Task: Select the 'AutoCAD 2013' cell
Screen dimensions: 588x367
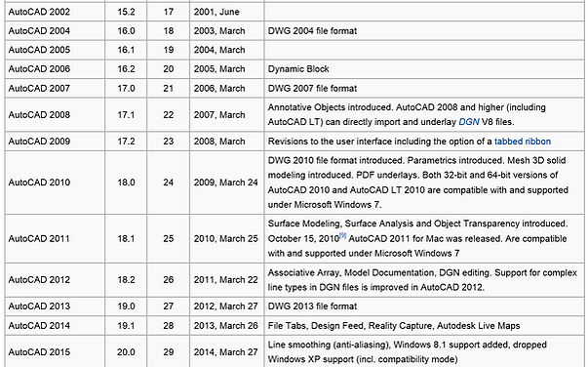Action: click(x=55, y=306)
